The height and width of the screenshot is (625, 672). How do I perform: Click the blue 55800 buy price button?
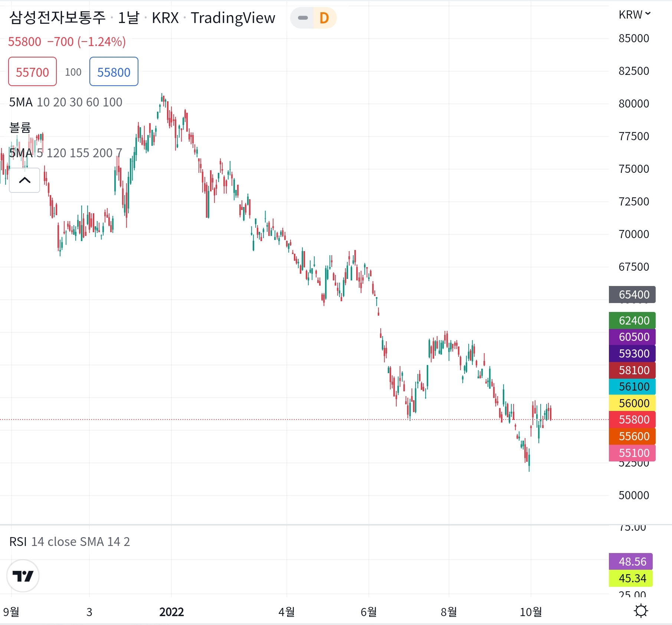click(114, 72)
